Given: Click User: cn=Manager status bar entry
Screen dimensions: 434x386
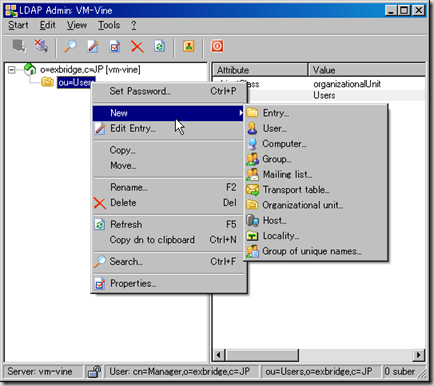Looking at the screenshot, I should click(182, 371).
